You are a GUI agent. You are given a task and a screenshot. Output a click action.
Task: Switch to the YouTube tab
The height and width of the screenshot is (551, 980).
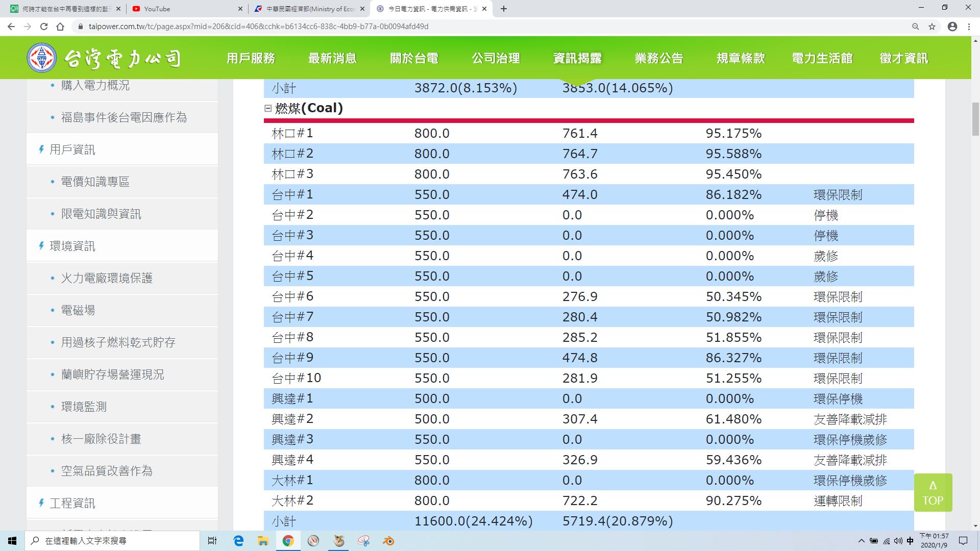tap(187, 9)
